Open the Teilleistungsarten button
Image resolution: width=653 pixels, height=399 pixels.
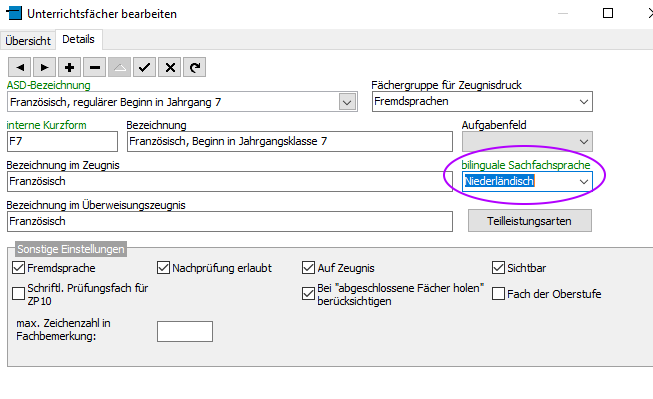tap(529, 221)
